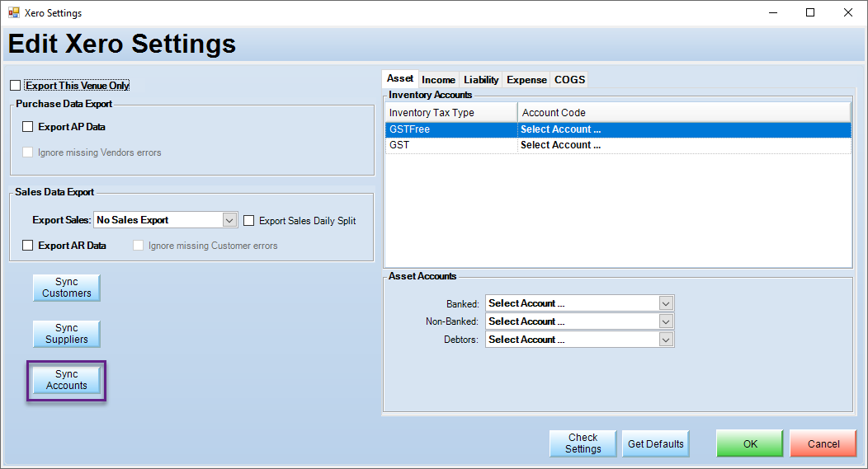Image resolution: width=868 pixels, height=469 pixels.
Task: Check the Export AR Data box
Action: pos(28,245)
